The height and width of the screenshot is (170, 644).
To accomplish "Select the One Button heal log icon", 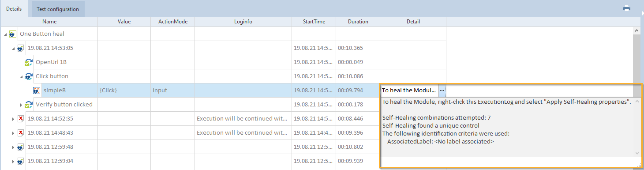I will pyautogui.click(x=13, y=34).
